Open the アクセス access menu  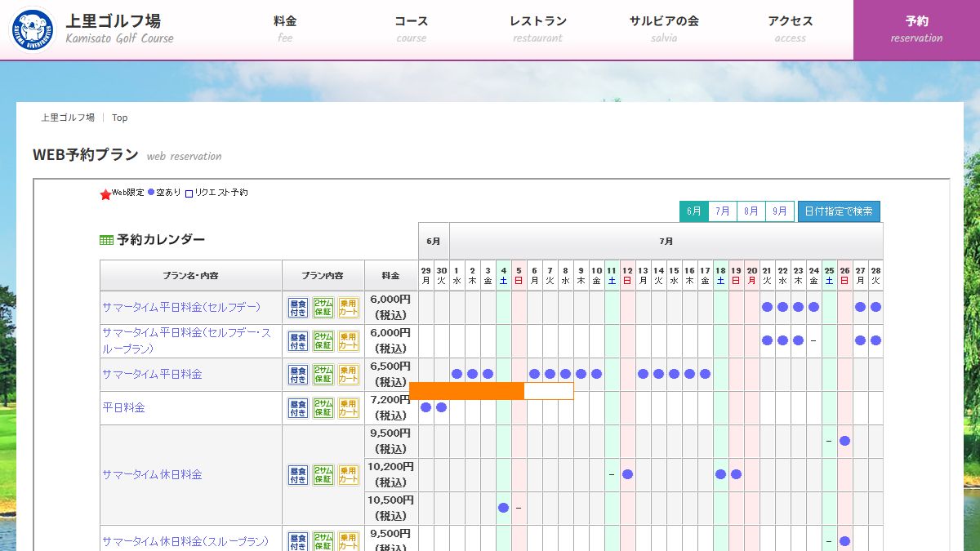(790, 29)
